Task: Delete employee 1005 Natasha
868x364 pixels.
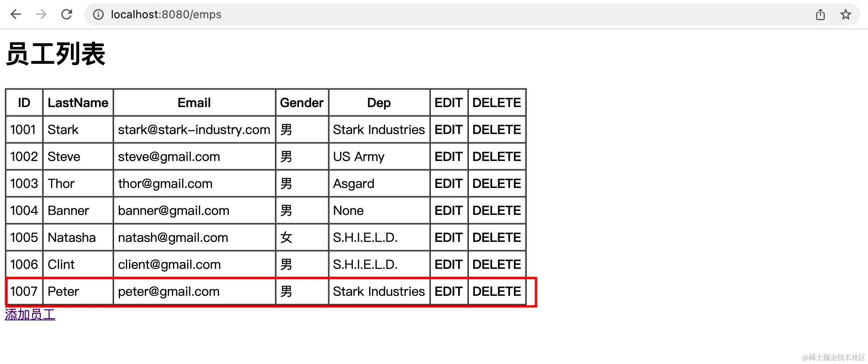Action: 497,238
